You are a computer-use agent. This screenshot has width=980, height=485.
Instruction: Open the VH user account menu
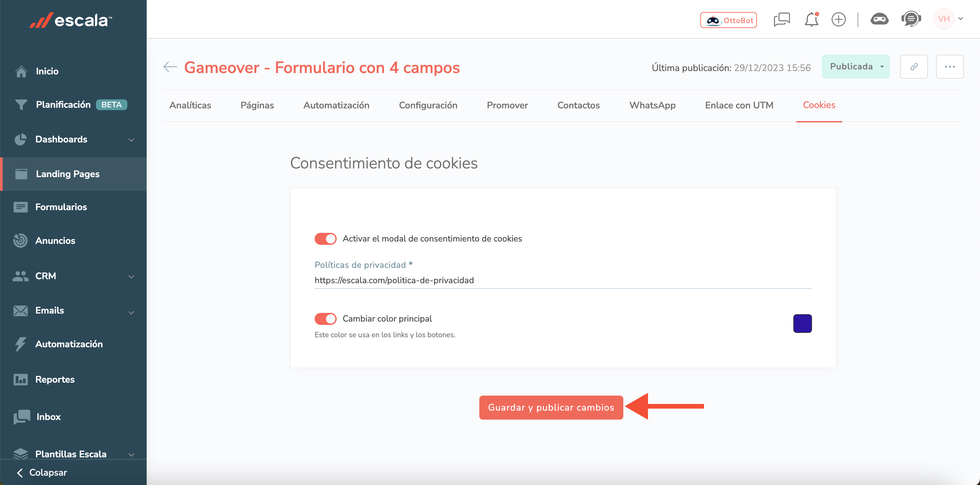[x=948, y=19]
